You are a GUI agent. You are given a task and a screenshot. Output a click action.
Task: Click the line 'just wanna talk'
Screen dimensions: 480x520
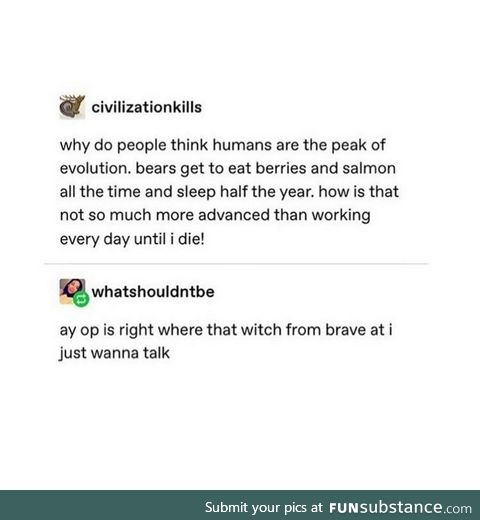click(114, 353)
